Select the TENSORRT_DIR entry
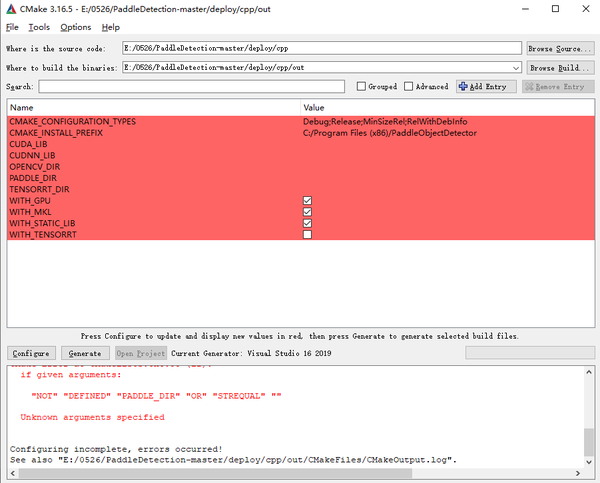 pos(39,189)
